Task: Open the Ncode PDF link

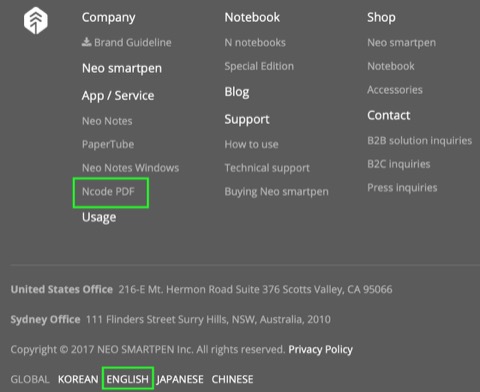Action: coord(108,191)
